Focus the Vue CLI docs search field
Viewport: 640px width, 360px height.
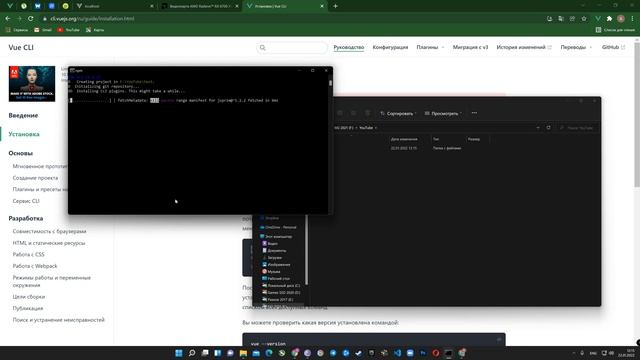tap(292, 48)
